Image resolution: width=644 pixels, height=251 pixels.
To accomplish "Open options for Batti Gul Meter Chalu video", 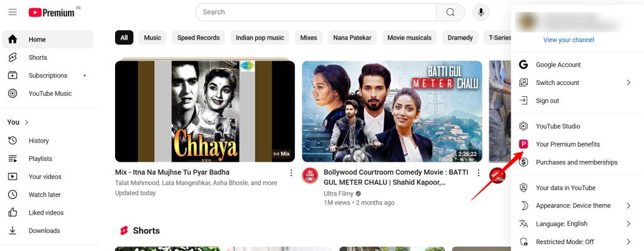I will tap(478, 172).
